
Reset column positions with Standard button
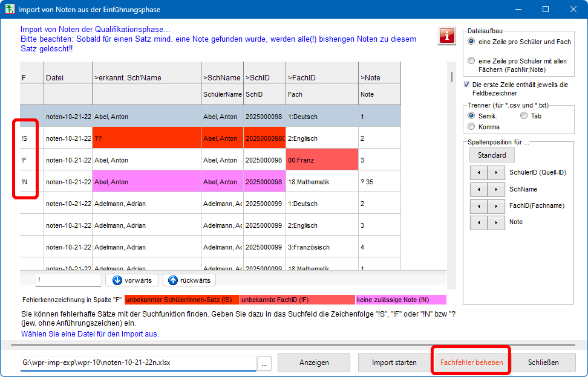coord(492,155)
